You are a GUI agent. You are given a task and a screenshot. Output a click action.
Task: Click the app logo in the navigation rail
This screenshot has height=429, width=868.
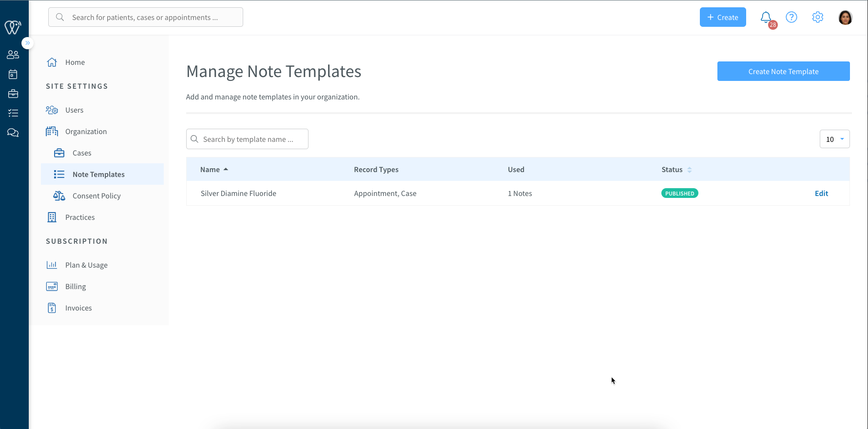13,27
